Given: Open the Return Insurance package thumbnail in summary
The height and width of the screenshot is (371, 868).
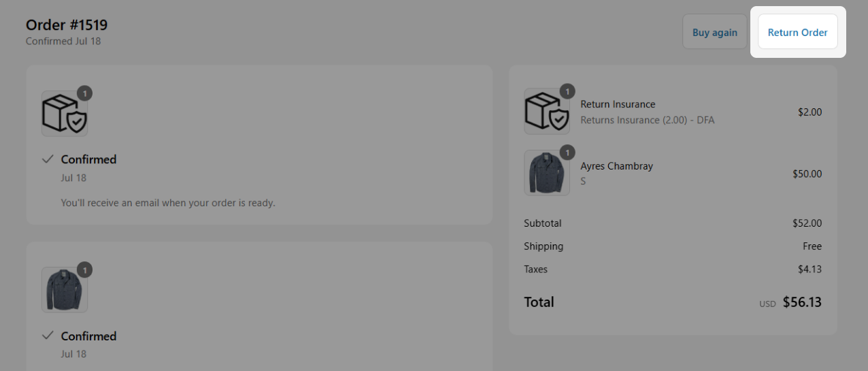Looking at the screenshot, I should coord(547,112).
